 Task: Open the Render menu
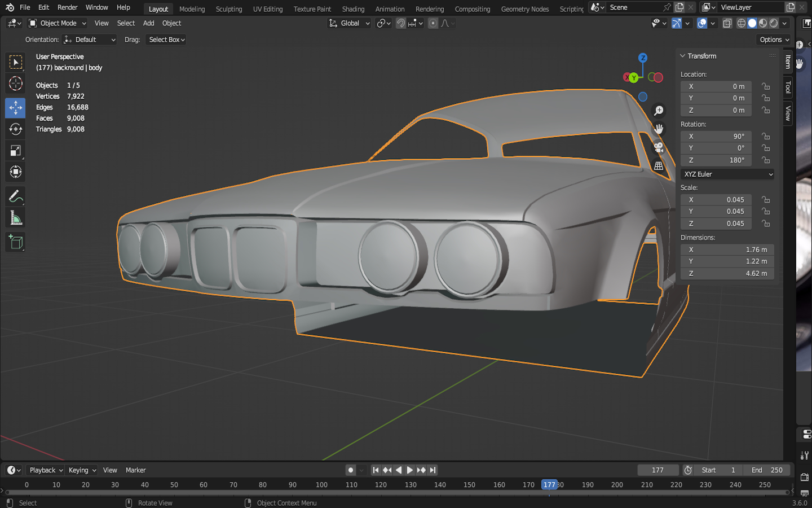point(67,7)
